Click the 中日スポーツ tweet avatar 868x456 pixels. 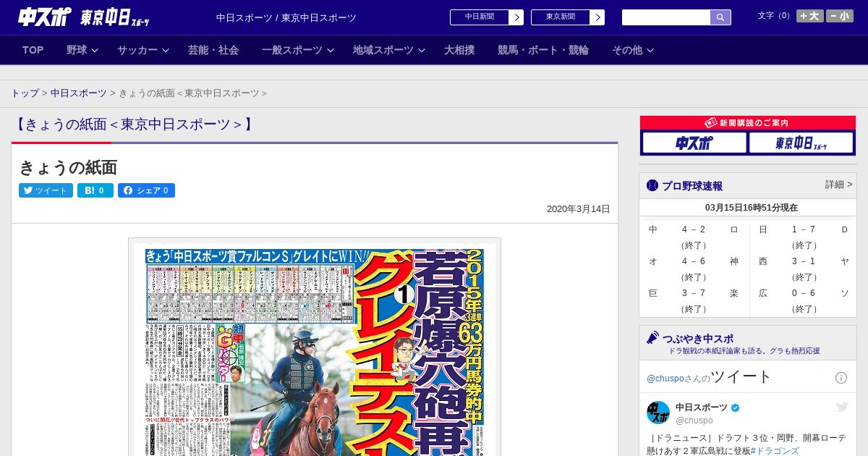658,413
